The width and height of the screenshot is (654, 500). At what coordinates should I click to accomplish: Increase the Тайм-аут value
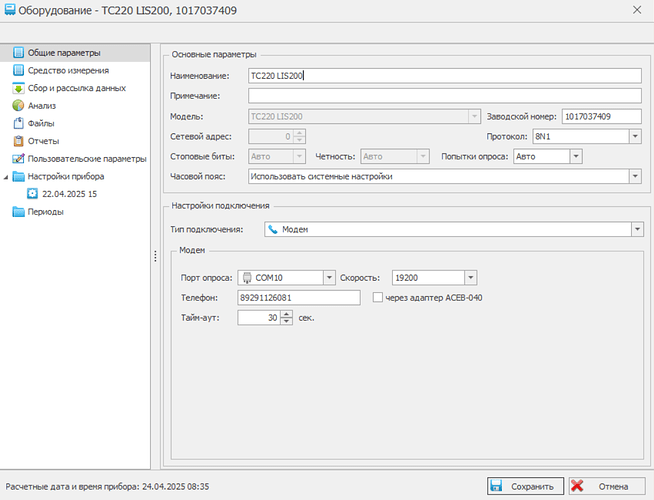[287, 314]
